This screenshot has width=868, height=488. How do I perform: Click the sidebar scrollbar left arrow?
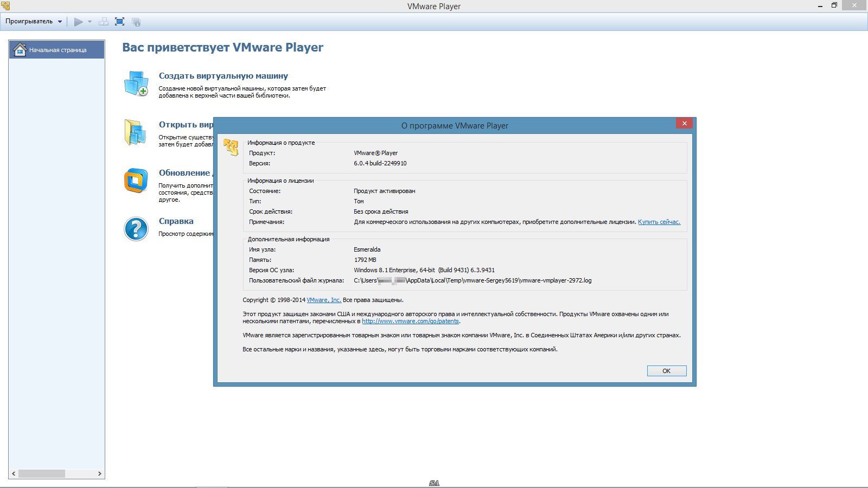pyautogui.click(x=14, y=473)
